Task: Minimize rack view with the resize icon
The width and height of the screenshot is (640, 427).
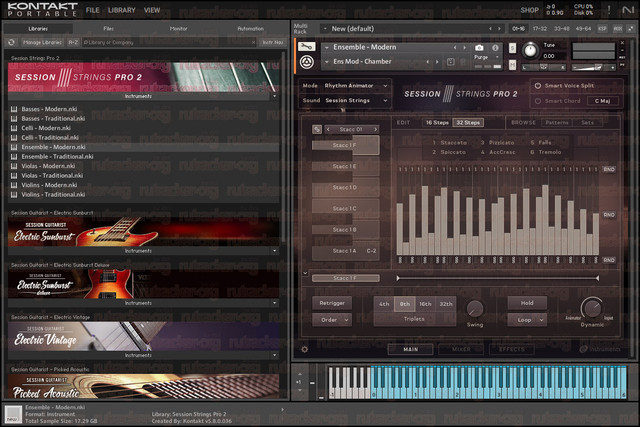Action: (631, 29)
